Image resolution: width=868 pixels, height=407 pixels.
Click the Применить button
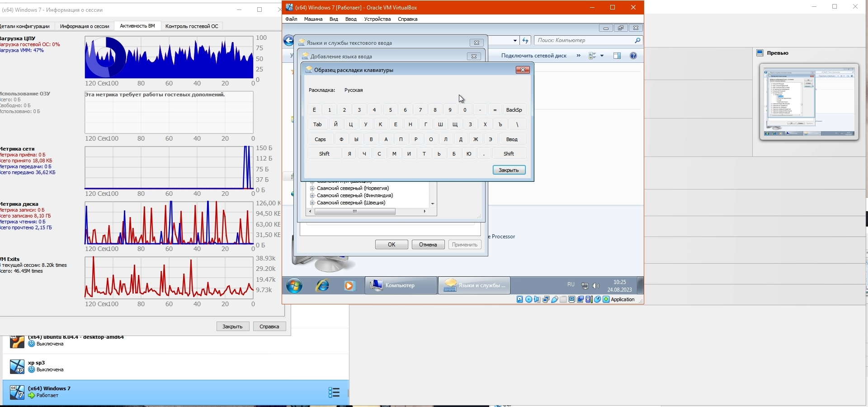click(x=465, y=245)
